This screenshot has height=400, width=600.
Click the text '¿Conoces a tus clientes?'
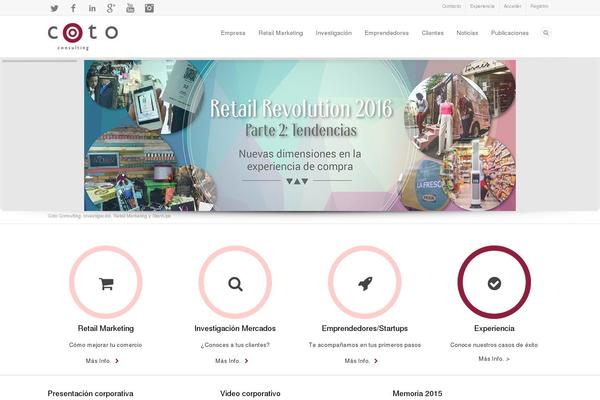click(x=235, y=345)
